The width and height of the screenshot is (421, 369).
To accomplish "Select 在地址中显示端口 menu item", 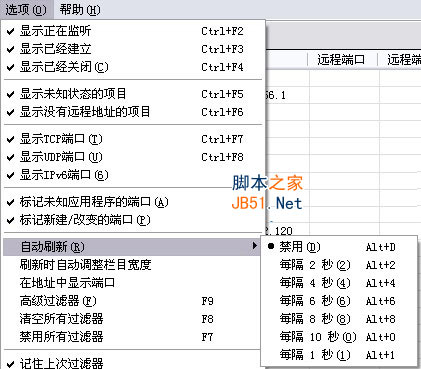I will [x=132, y=283].
